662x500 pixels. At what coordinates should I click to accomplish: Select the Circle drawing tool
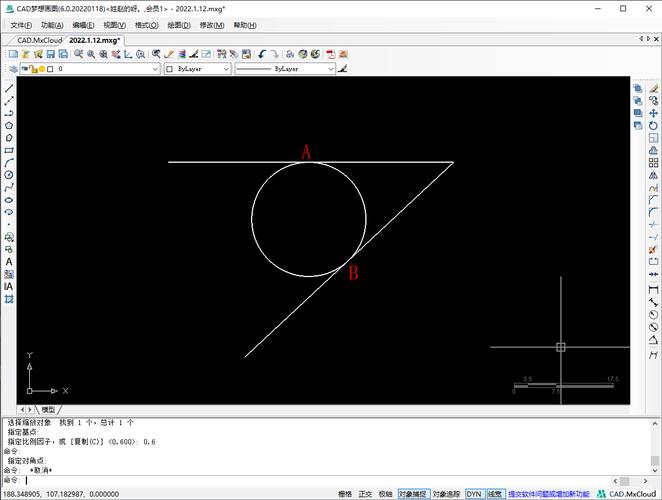click(9, 175)
